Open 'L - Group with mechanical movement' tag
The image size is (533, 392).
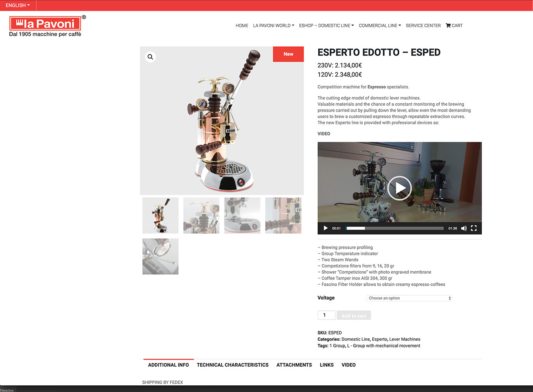click(x=384, y=346)
